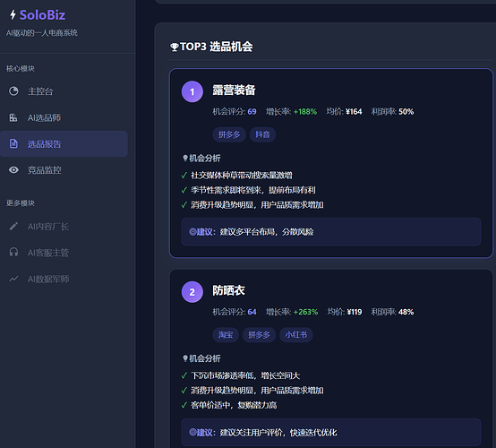This screenshot has width=496, height=448.
Task: Click the 核心模块 section label
Action: tap(21, 68)
